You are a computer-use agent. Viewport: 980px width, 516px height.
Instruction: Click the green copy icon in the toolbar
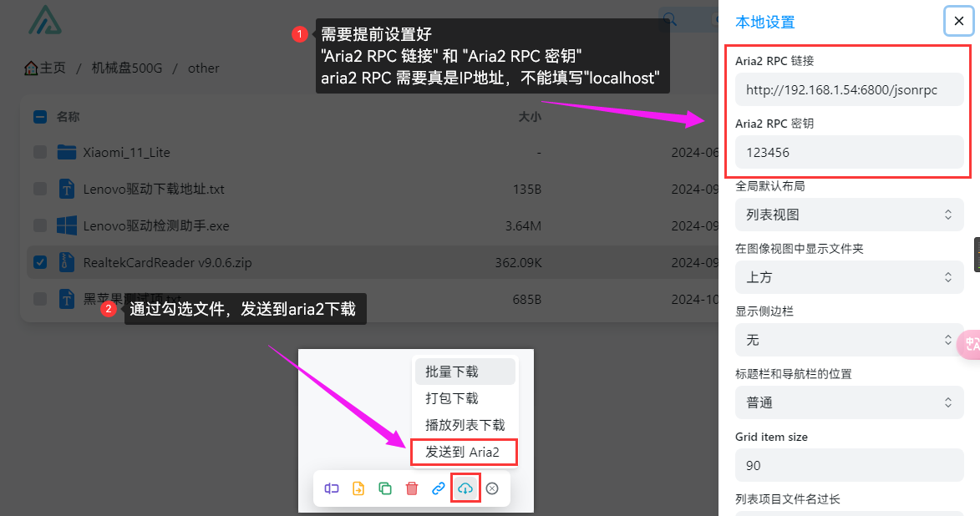tap(385, 488)
